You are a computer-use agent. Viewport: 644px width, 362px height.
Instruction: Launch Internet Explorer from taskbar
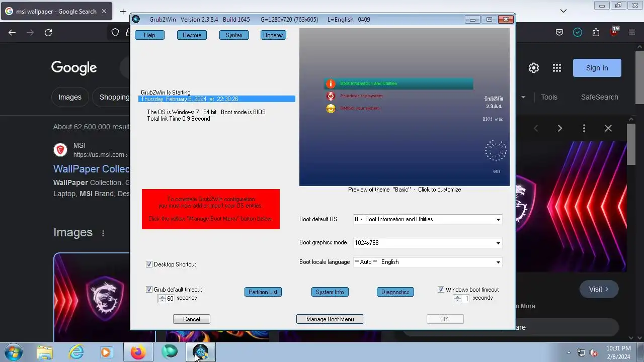[x=76, y=352]
